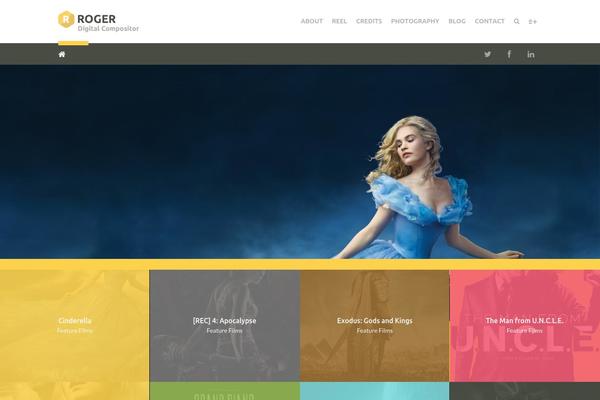Open the Exodus: Gods and Kings tile
The width and height of the screenshot is (600, 400).
tap(375, 326)
